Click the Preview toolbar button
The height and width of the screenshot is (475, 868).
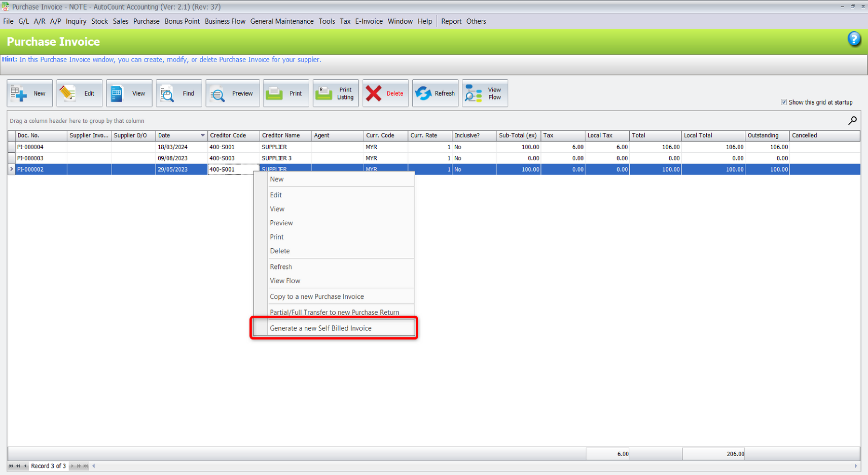(233, 93)
